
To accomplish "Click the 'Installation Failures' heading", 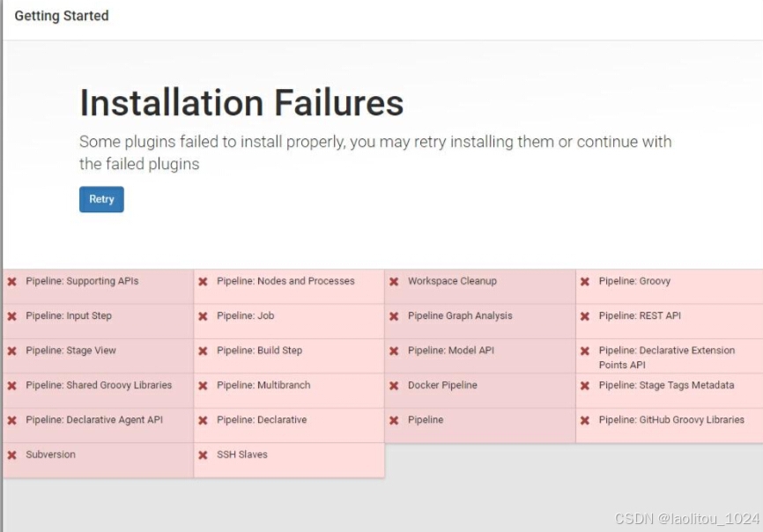I will point(241,103).
